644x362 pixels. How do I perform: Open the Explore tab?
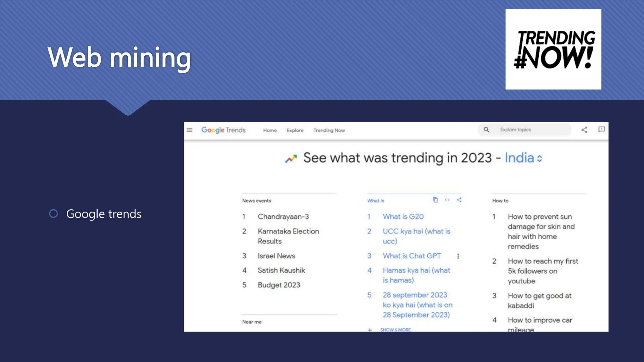click(x=295, y=130)
